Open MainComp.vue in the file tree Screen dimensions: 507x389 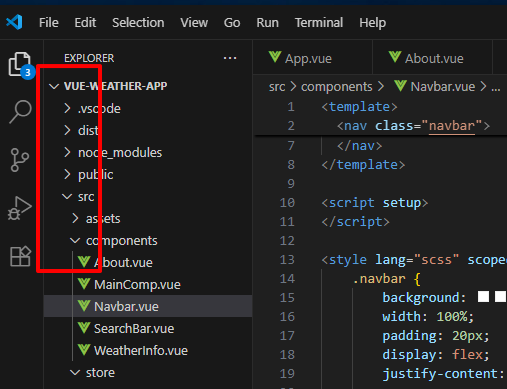click(148, 284)
